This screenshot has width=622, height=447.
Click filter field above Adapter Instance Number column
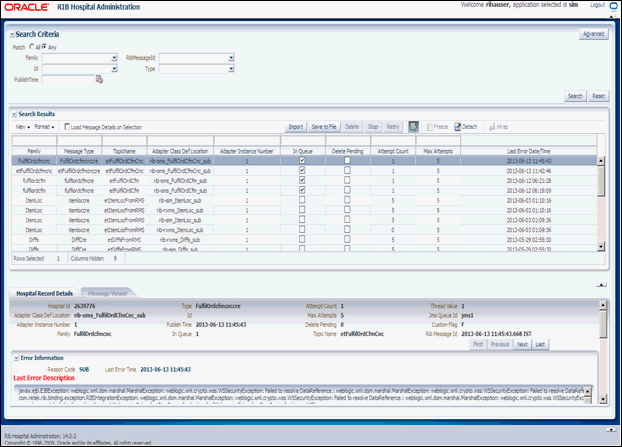tap(247, 141)
